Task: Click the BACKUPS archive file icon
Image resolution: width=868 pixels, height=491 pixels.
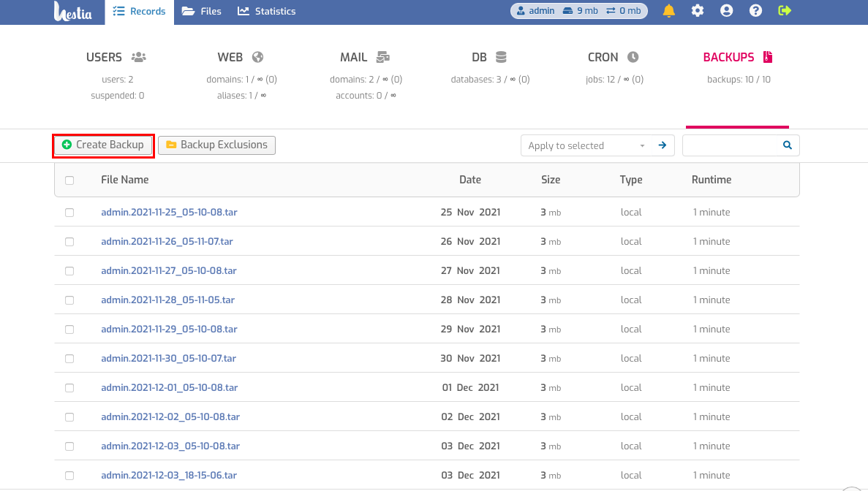Action: (767, 57)
